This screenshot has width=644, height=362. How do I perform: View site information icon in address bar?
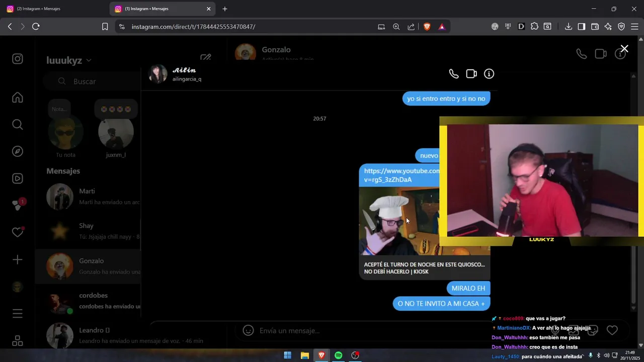[x=121, y=27]
